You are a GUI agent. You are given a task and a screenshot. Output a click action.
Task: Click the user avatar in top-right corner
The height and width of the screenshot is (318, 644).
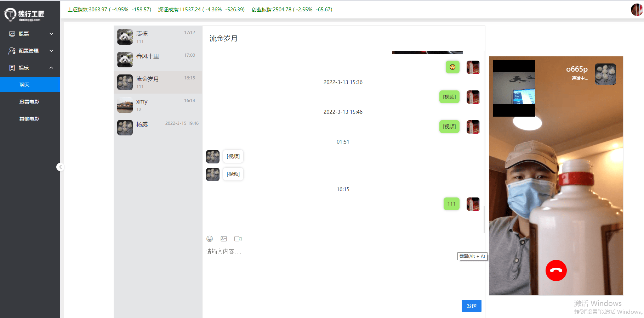pyautogui.click(x=636, y=10)
